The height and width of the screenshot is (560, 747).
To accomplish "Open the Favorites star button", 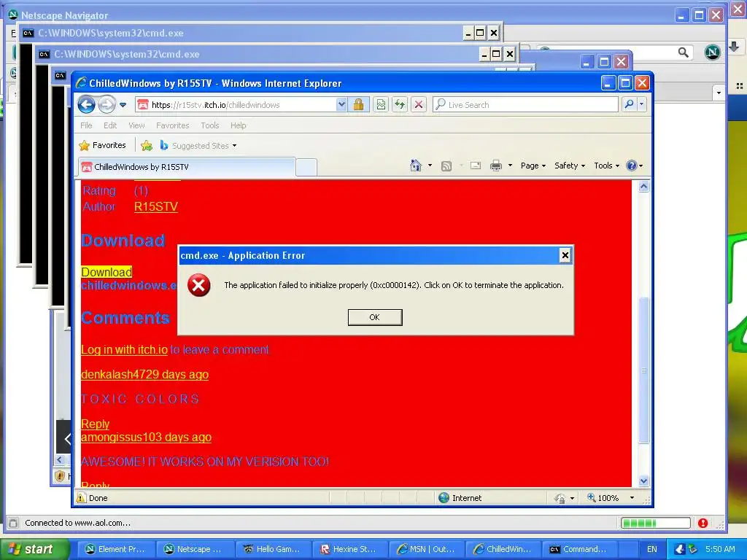I will pyautogui.click(x=102, y=145).
